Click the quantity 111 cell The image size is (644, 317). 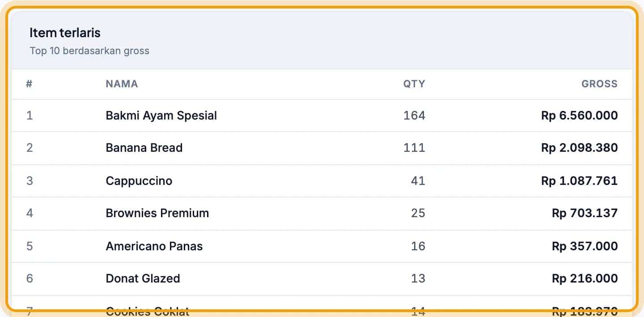[x=414, y=148]
